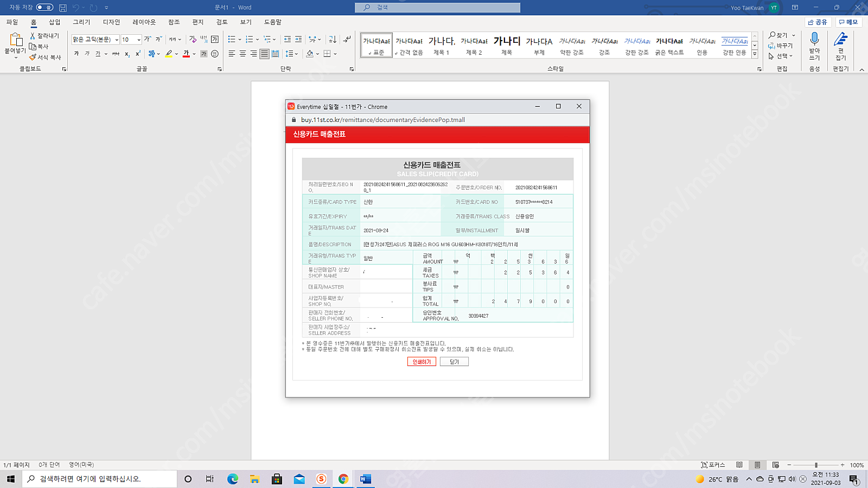This screenshot has height=488, width=868.
Task: Click the Cut (잘라내기) scissors icon
Action: [33, 36]
